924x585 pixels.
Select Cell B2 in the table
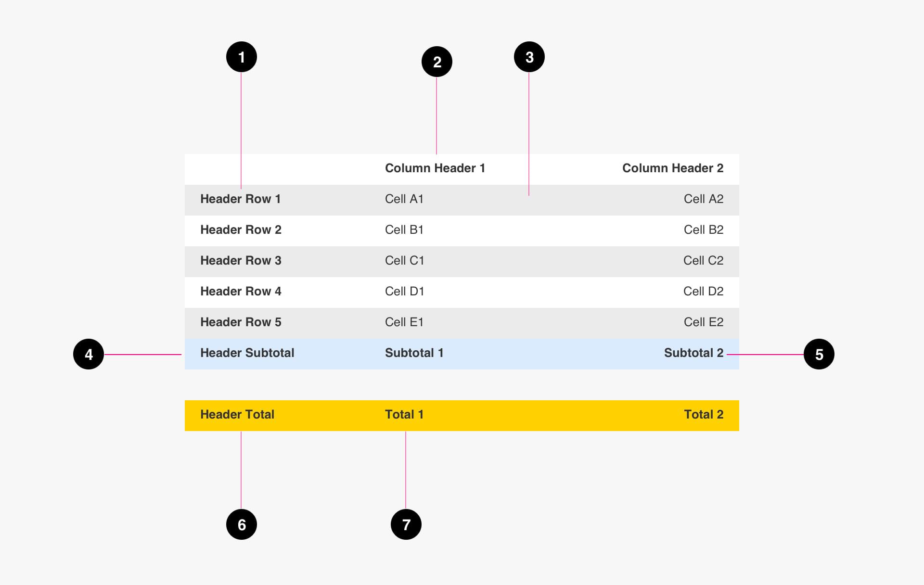coord(704,229)
